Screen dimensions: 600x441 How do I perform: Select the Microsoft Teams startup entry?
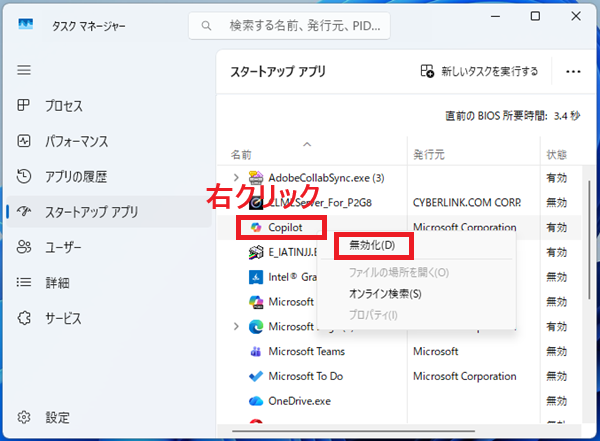pyautogui.click(x=306, y=351)
